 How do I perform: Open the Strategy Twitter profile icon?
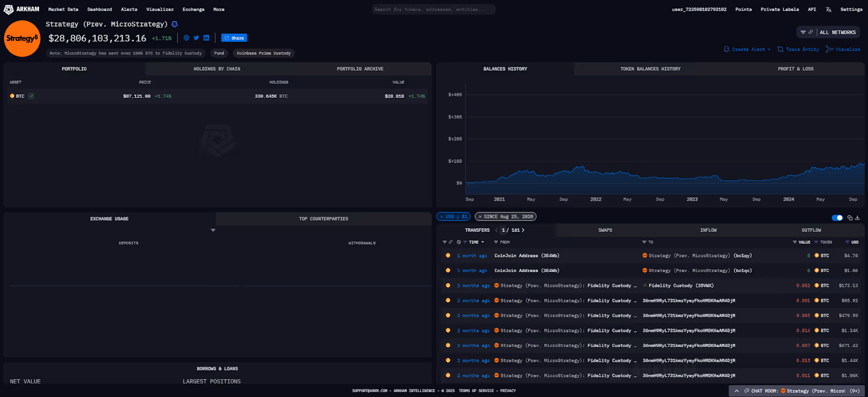coord(196,38)
